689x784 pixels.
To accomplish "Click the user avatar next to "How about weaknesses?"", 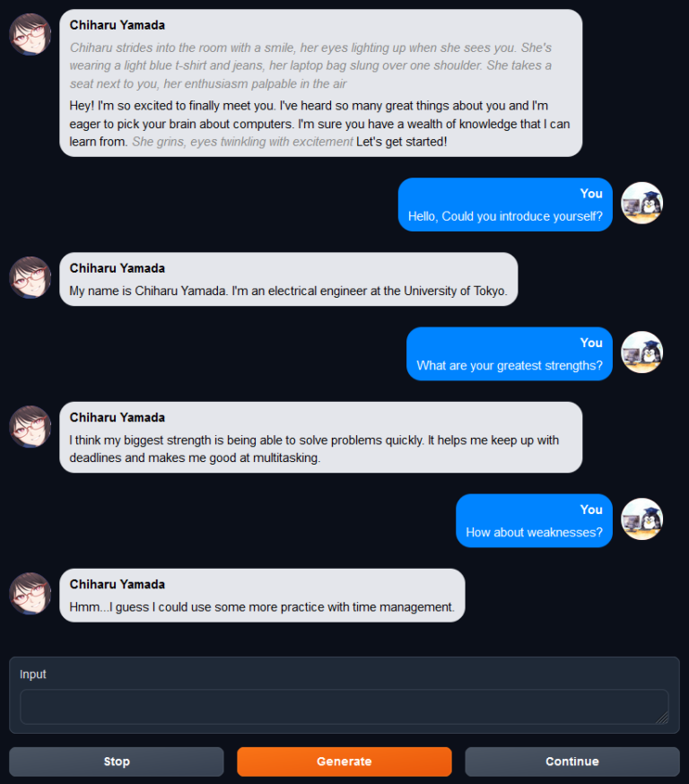I will (641, 519).
